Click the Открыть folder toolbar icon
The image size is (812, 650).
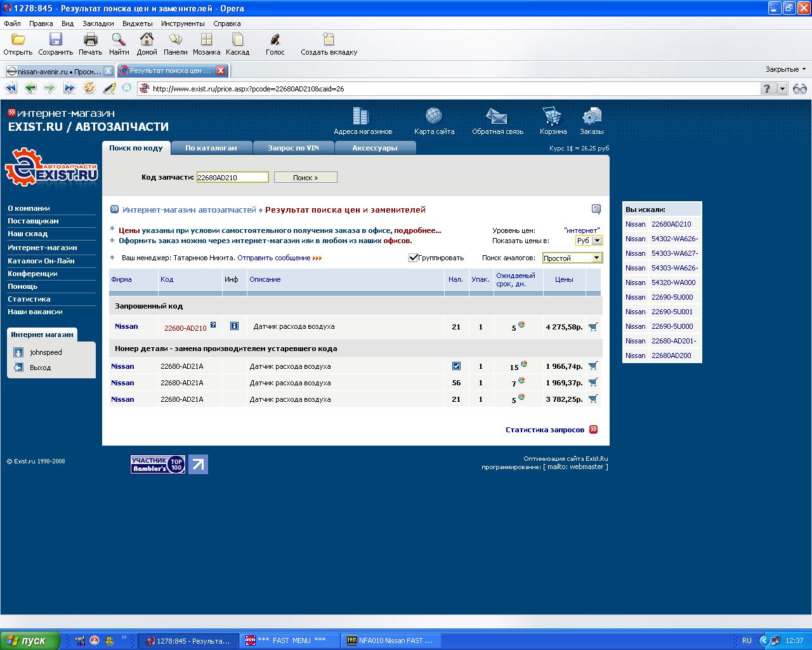pos(18,40)
